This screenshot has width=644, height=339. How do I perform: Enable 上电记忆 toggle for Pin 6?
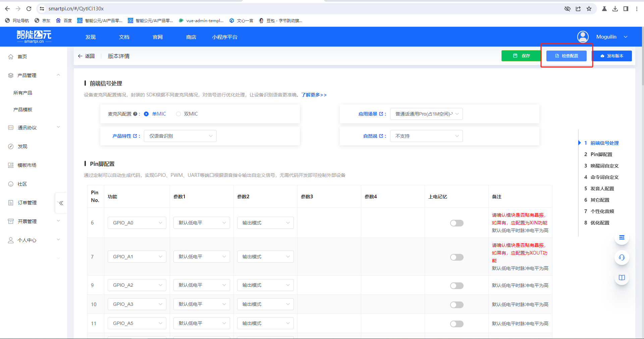[457, 223]
